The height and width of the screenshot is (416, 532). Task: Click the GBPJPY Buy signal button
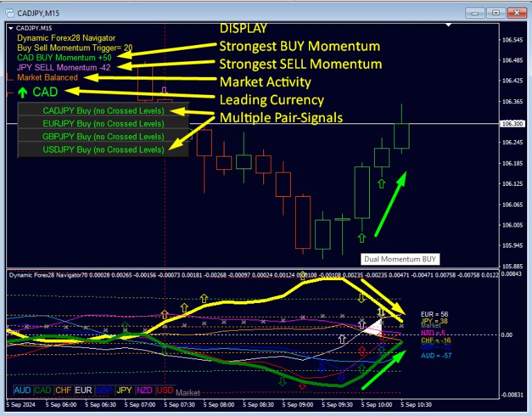pos(103,137)
